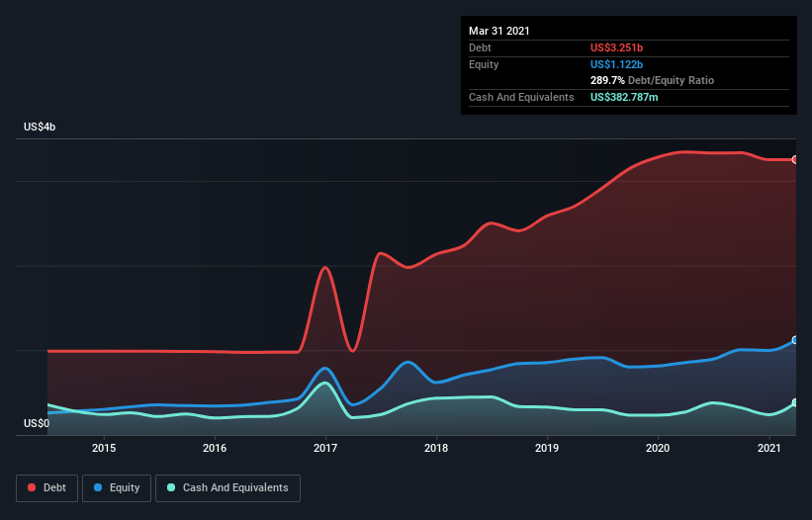Click the US$0 y-axis label
Image resolution: width=812 pixels, height=520 pixels.
click(x=37, y=423)
